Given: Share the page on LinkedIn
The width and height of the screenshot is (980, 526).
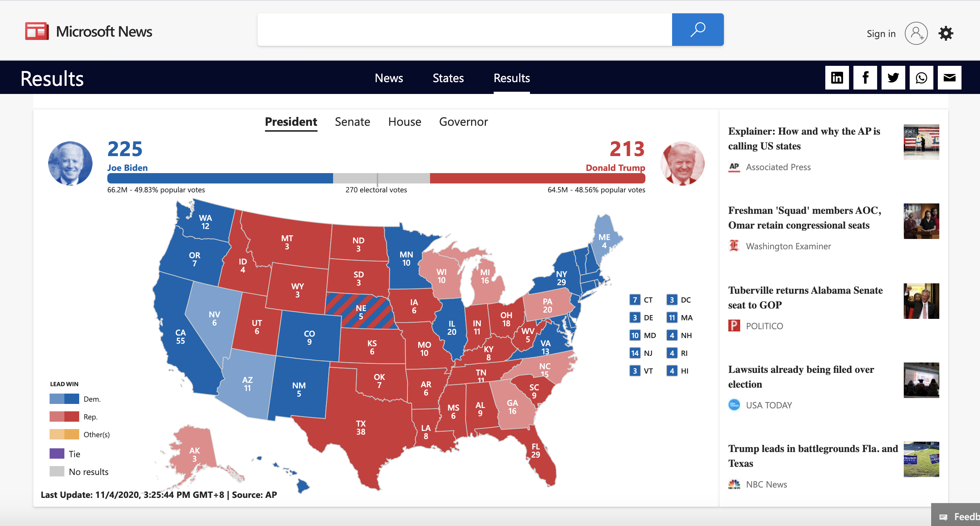Looking at the screenshot, I should [x=836, y=78].
